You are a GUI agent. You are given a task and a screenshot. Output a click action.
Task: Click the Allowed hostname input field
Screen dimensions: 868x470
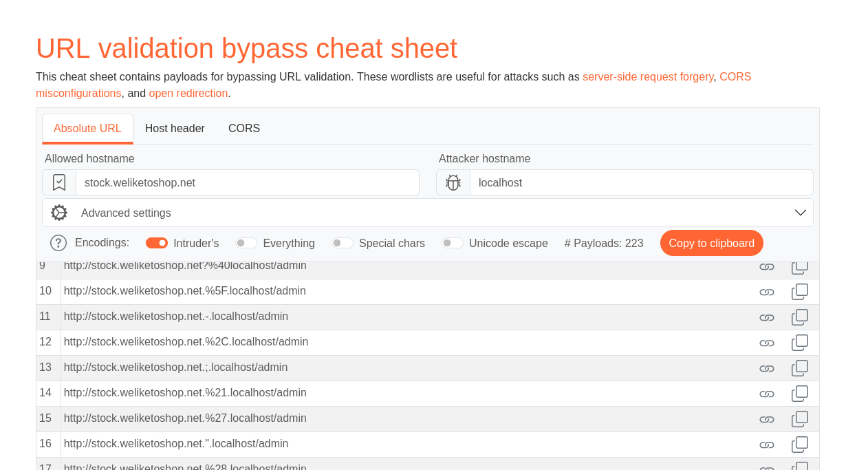coord(248,182)
